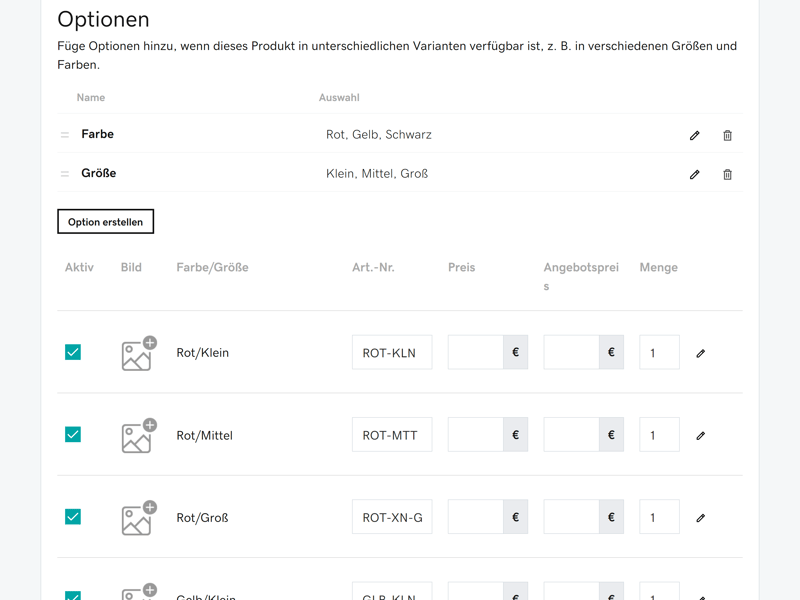This screenshot has width=800, height=600.
Task: Click the Option erstellen button
Action: [105, 222]
